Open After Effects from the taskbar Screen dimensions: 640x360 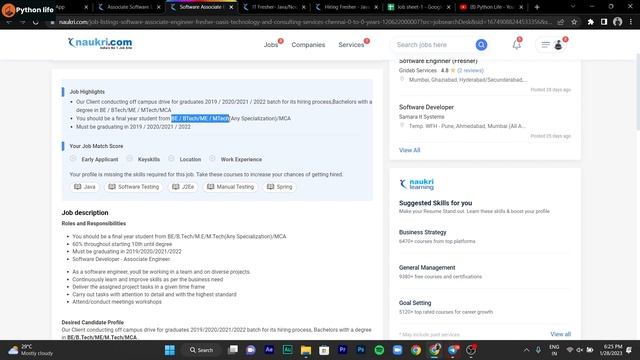pos(269,350)
